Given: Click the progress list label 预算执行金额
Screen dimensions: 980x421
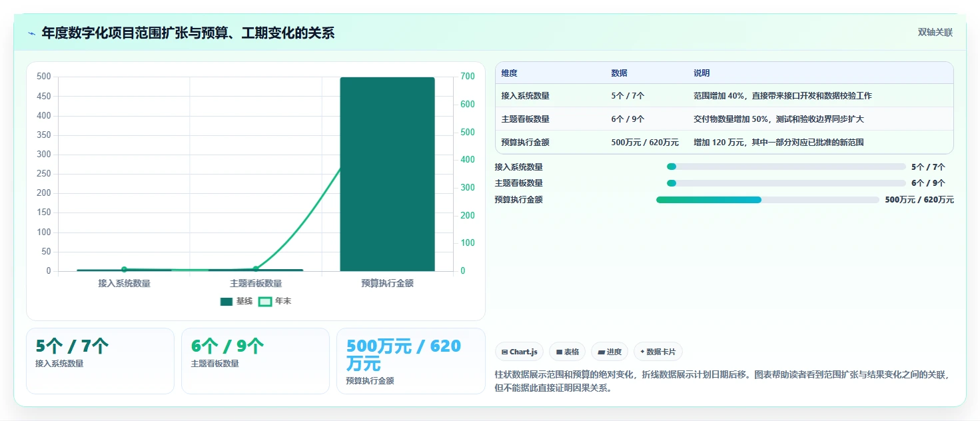Looking at the screenshot, I should click(x=519, y=200).
